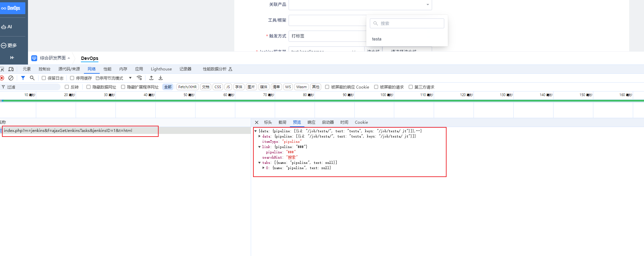Filter by JS requests
Image resolution: width=644 pixels, height=256 pixels.
[228, 87]
